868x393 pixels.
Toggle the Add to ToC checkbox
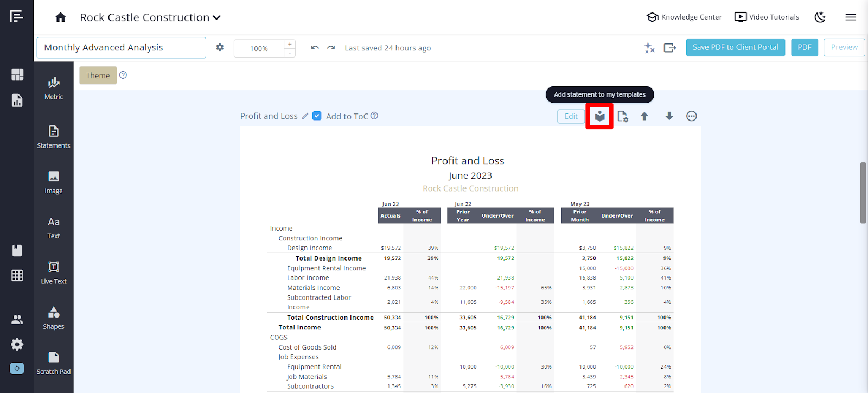(317, 116)
